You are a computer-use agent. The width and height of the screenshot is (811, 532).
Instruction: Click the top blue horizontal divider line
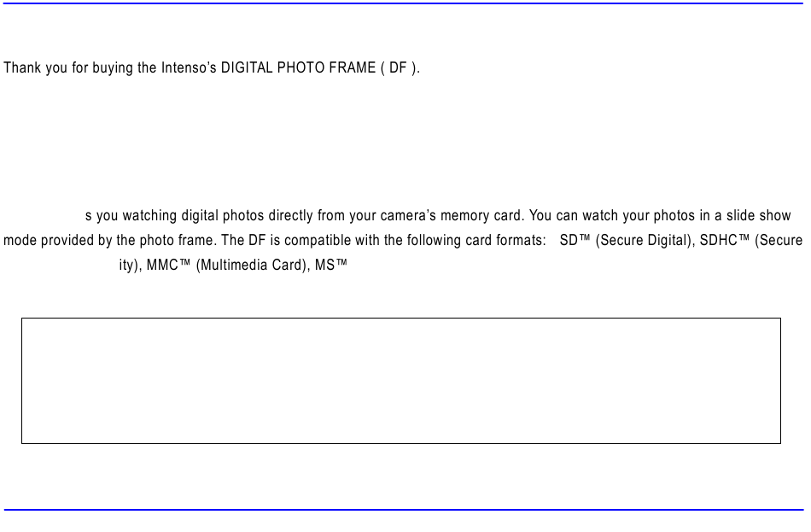(x=404, y=3)
